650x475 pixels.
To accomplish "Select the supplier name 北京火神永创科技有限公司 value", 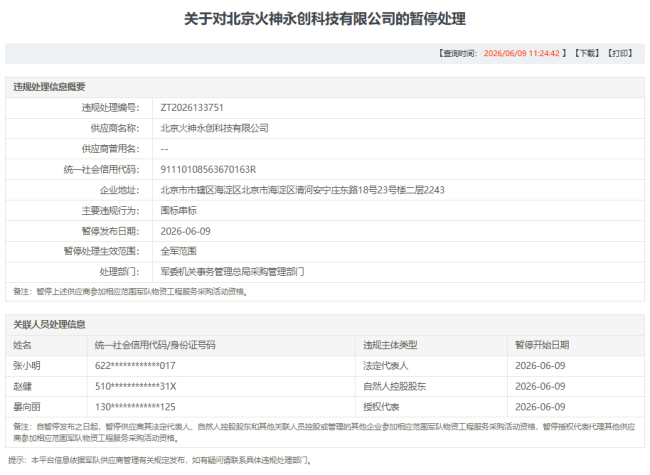I will pos(214,128).
